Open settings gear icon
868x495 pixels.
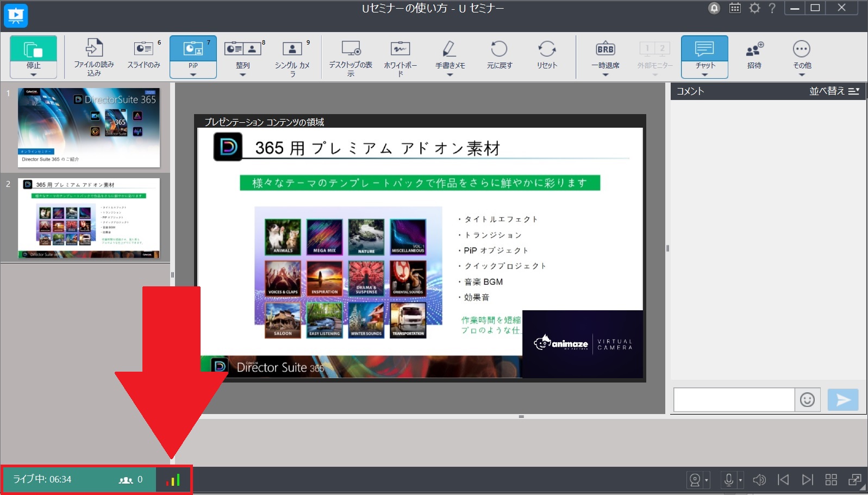[x=754, y=8]
